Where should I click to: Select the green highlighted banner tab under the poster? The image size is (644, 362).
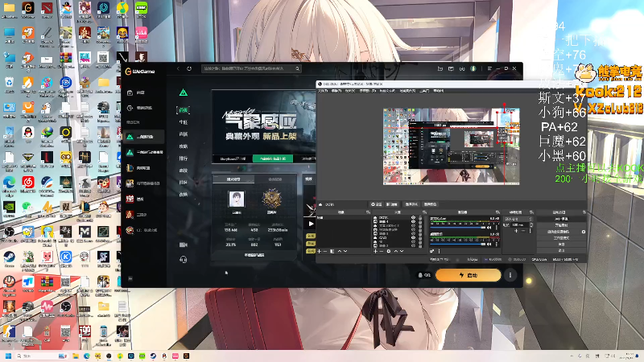tap(273, 158)
